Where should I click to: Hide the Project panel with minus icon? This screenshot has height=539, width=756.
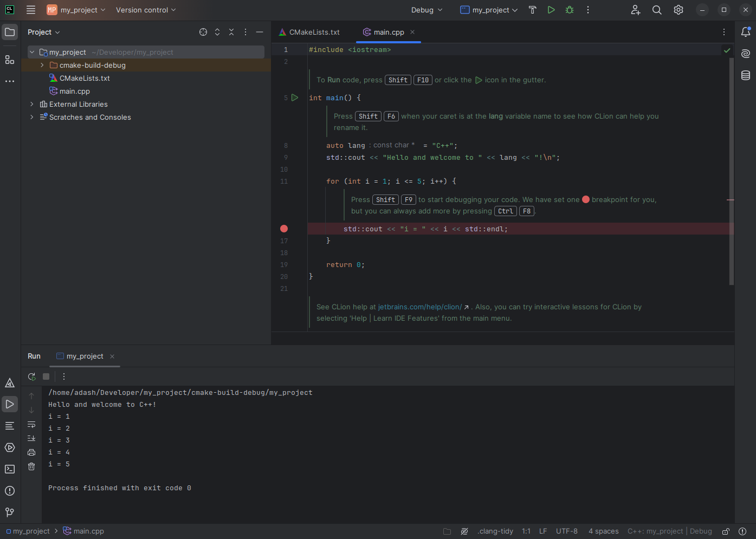click(260, 32)
